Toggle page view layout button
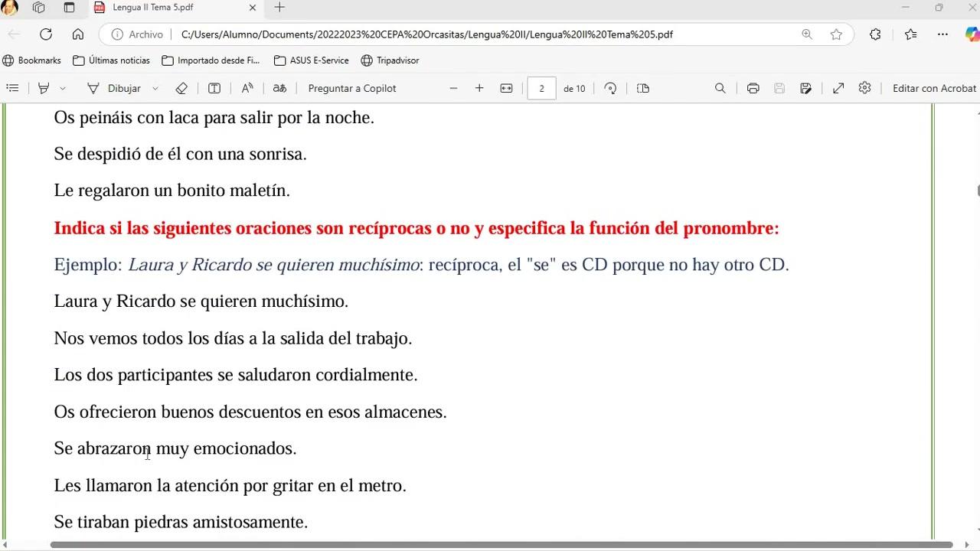 643,89
